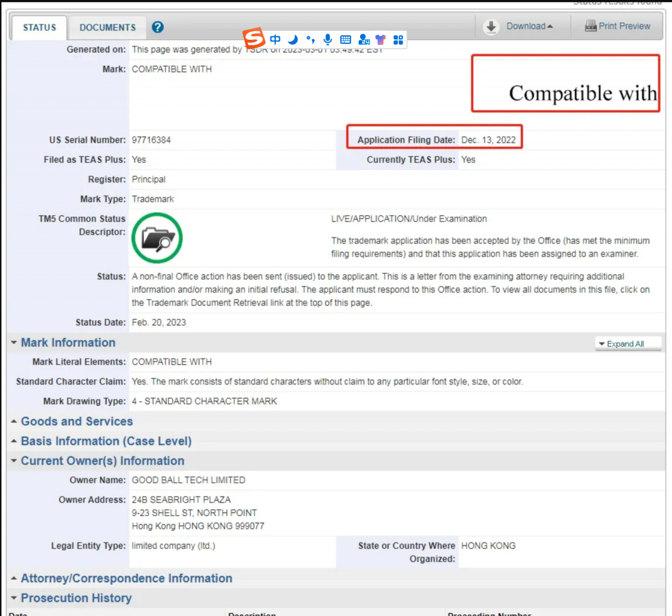Toggle the crescent moon half-width icon
The width and height of the screenshot is (672, 616).
point(293,40)
